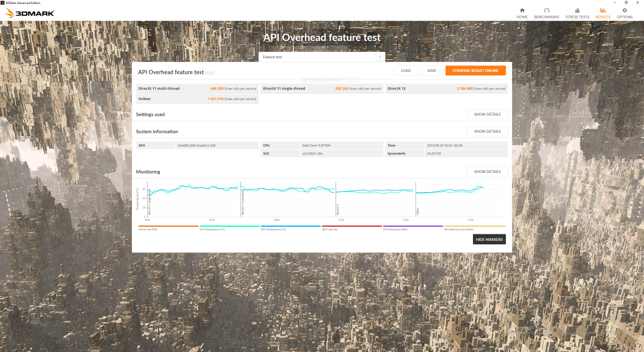Click the 2 184 888 draw calls value
This screenshot has height=352, width=644.
(465, 89)
